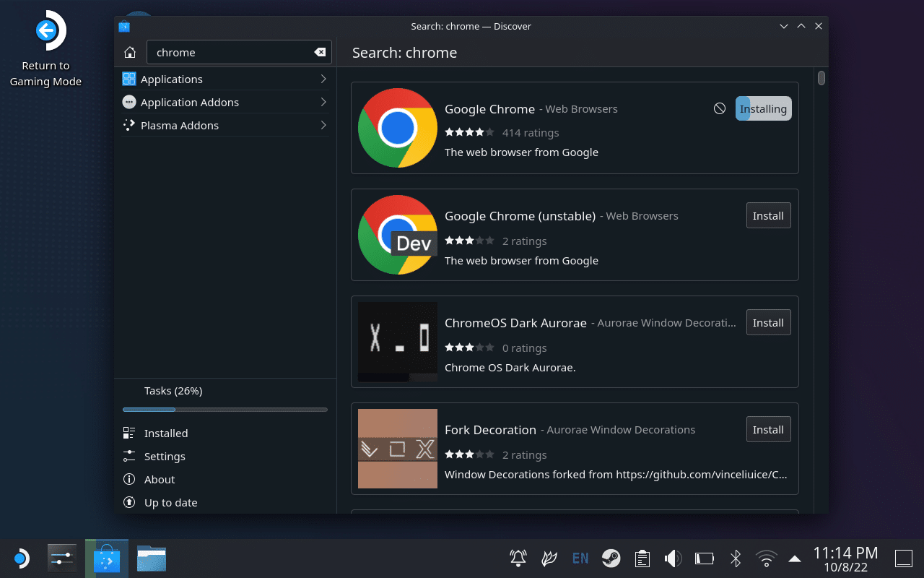
Task: Open the About page
Action: point(225,479)
